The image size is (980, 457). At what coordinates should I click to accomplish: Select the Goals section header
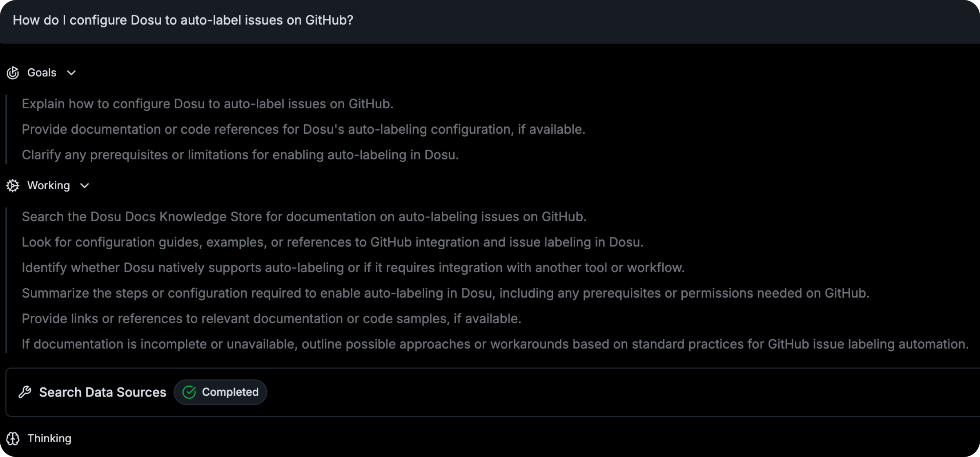click(41, 72)
